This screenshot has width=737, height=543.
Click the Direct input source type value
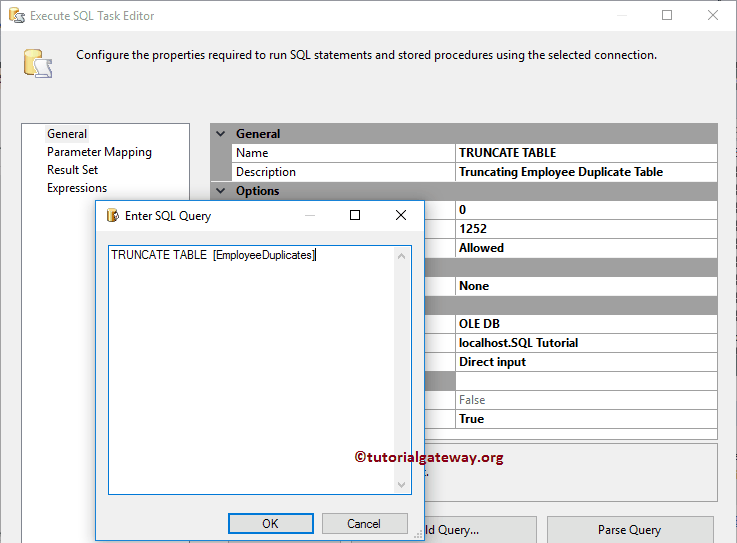[x=586, y=362]
